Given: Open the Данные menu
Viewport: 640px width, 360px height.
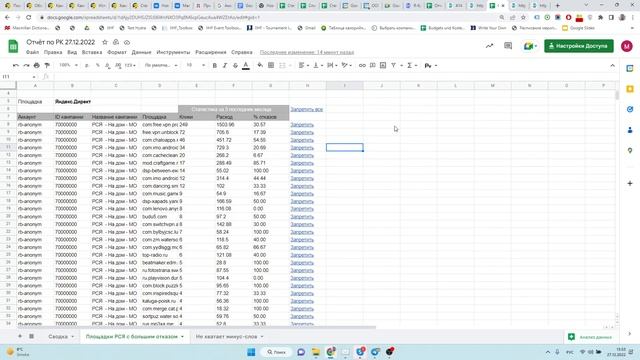Looking at the screenshot, I should (142, 52).
